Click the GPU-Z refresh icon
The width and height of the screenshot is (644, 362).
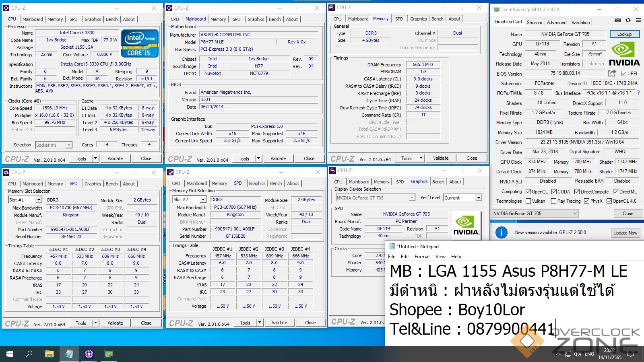point(628,21)
